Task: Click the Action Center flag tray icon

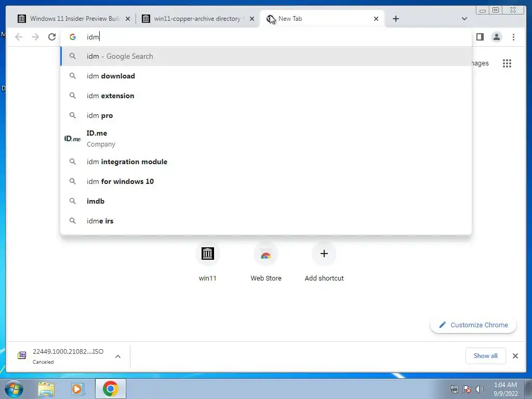Action: [467, 389]
